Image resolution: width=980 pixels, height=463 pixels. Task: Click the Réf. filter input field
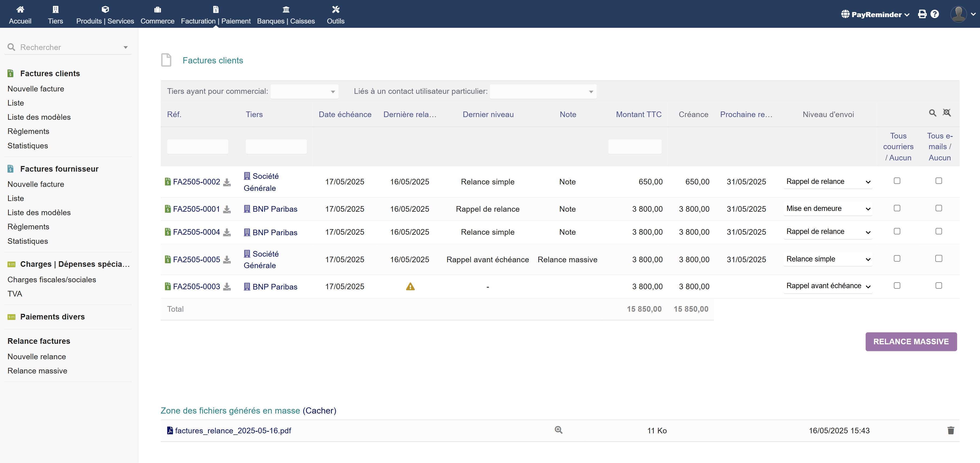click(x=197, y=146)
